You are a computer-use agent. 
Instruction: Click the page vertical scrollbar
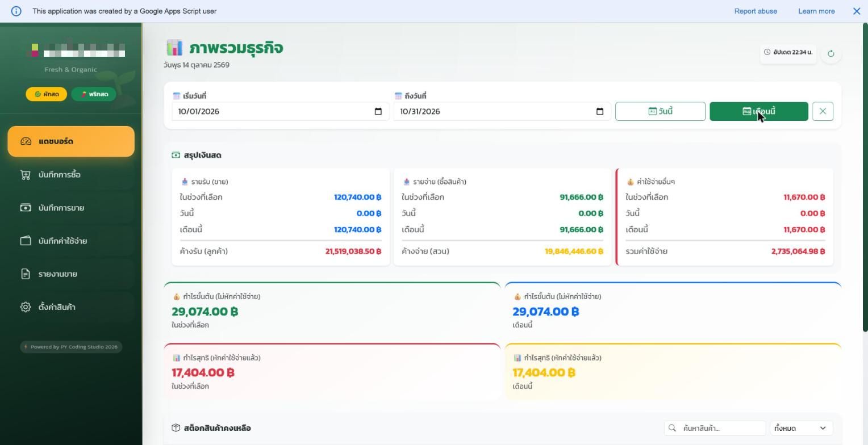(x=865, y=177)
